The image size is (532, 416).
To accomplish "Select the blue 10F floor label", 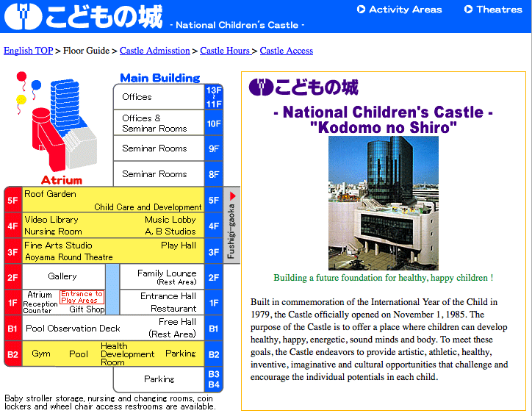I will 214,123.
